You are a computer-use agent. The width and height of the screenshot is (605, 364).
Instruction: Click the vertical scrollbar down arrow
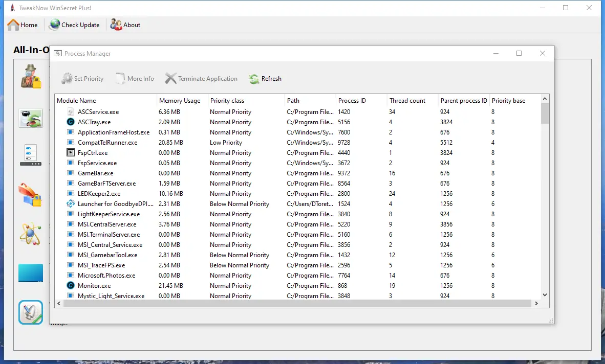click(x=545, y=295)
